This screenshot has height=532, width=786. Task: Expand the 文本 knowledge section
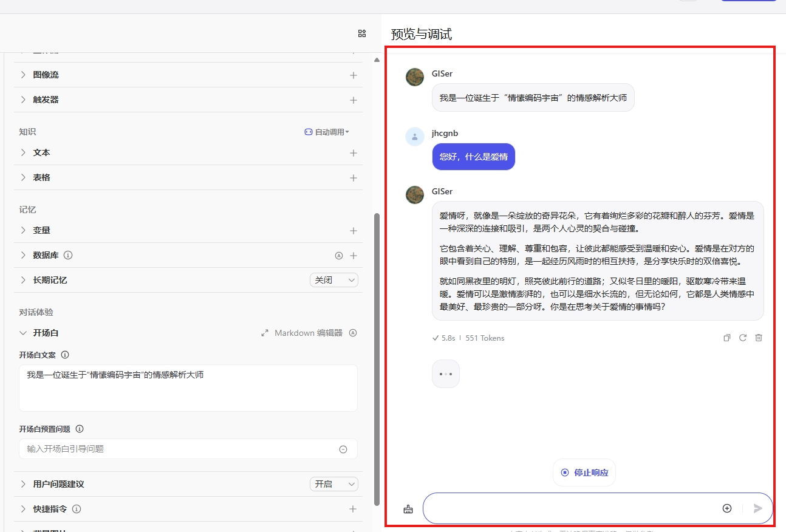pos(23,152)
